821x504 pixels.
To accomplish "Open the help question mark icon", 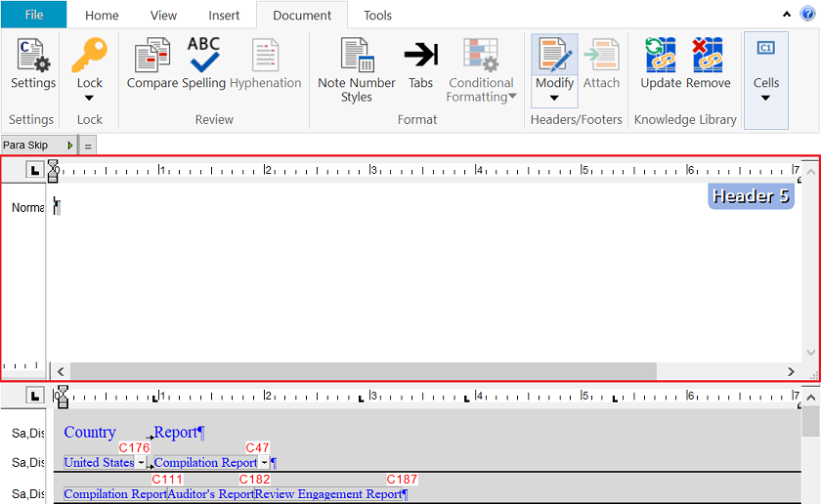I will [807, 14].
